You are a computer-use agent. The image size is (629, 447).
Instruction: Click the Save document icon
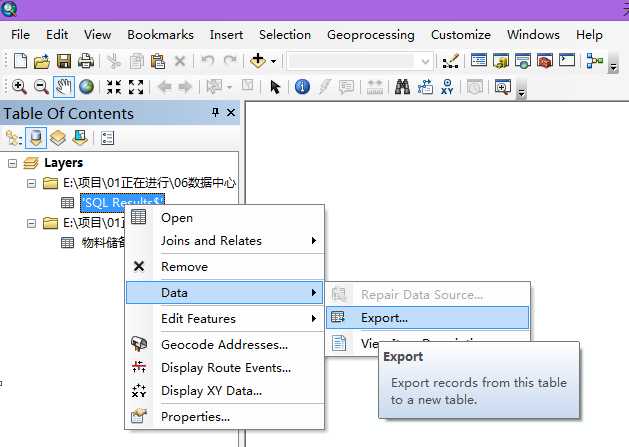point(64,61)
